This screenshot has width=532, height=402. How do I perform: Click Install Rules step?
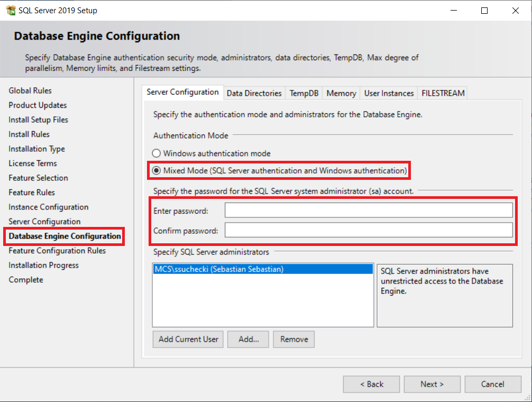[29, 134]
